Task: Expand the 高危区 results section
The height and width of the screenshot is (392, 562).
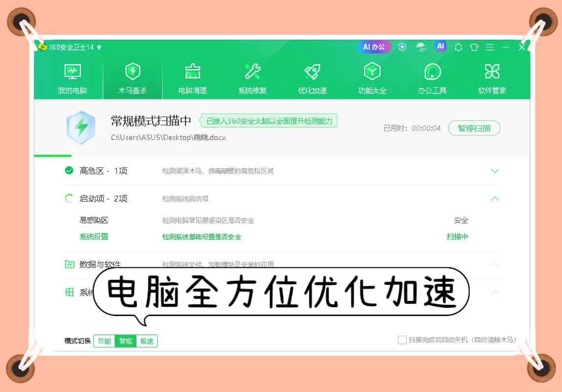Action: [494, 171]
